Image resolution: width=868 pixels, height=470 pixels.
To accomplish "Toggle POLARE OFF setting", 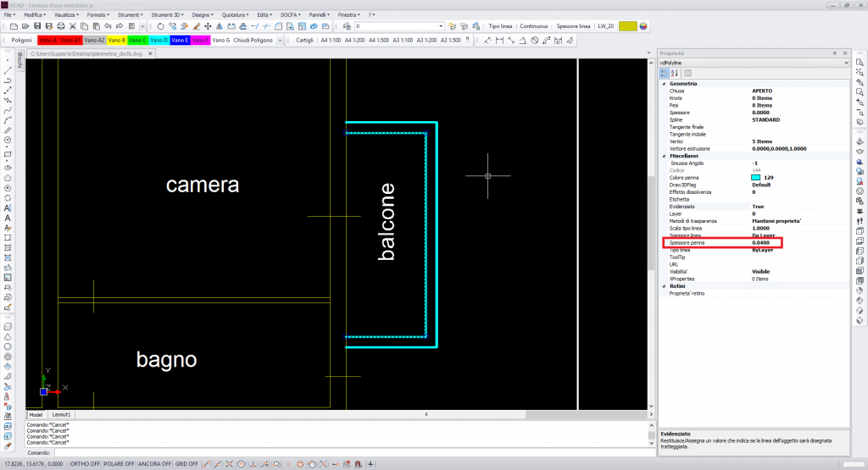I will pos(119,464).
